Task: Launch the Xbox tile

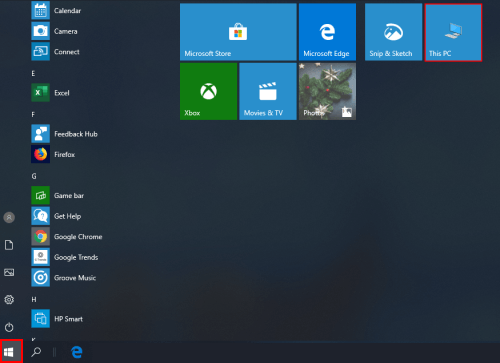Action: point(208,91)
